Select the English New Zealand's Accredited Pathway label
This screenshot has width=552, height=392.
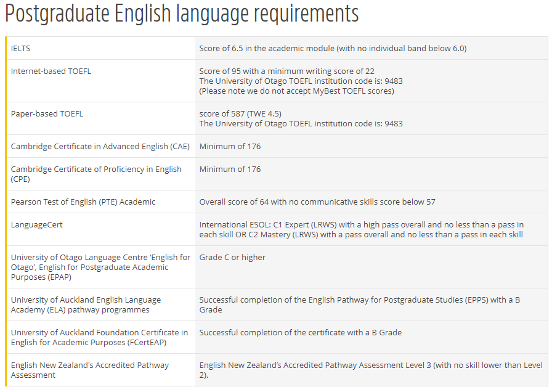[89, 370]
